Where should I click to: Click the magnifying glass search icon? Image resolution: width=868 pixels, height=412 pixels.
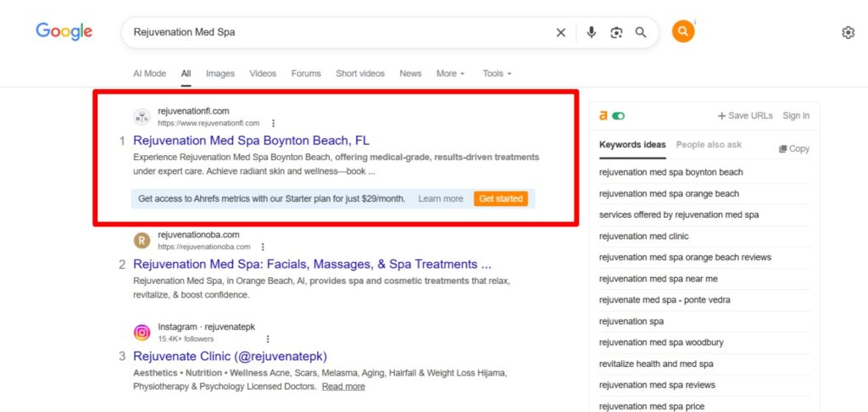641,32
